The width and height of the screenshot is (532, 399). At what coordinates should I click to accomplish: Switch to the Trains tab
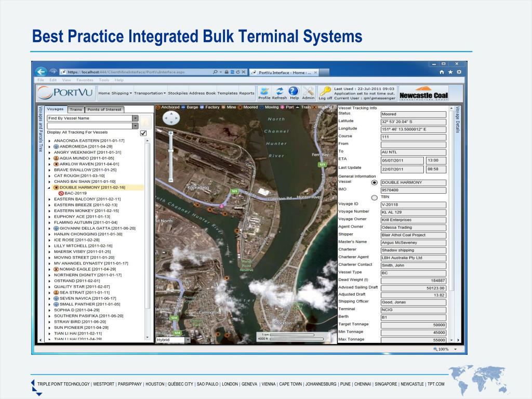point(76,109)
